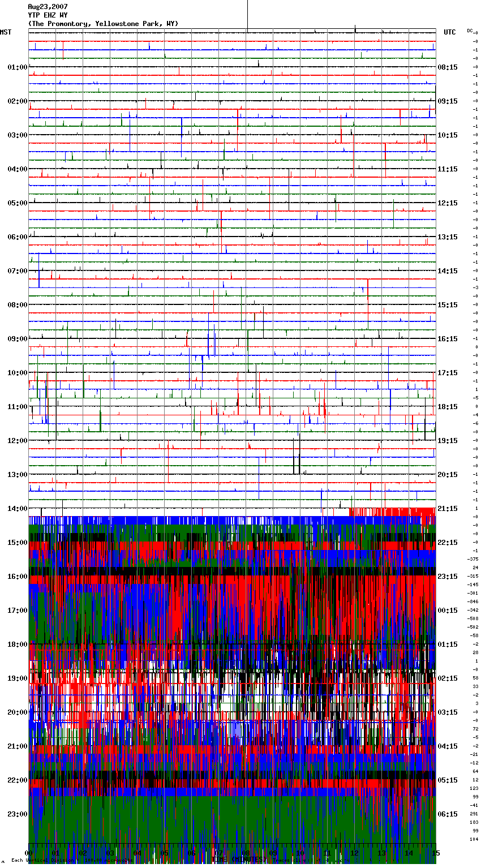Click the 17:15 UTC time label
This screenshot has height=868, width=481.
[x=448, y=373]
